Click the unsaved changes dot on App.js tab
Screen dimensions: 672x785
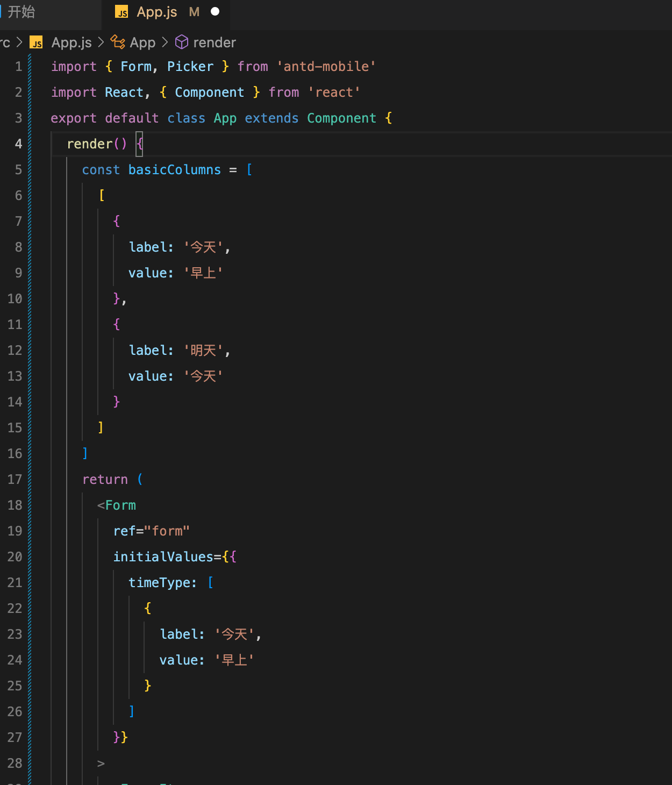215,11
